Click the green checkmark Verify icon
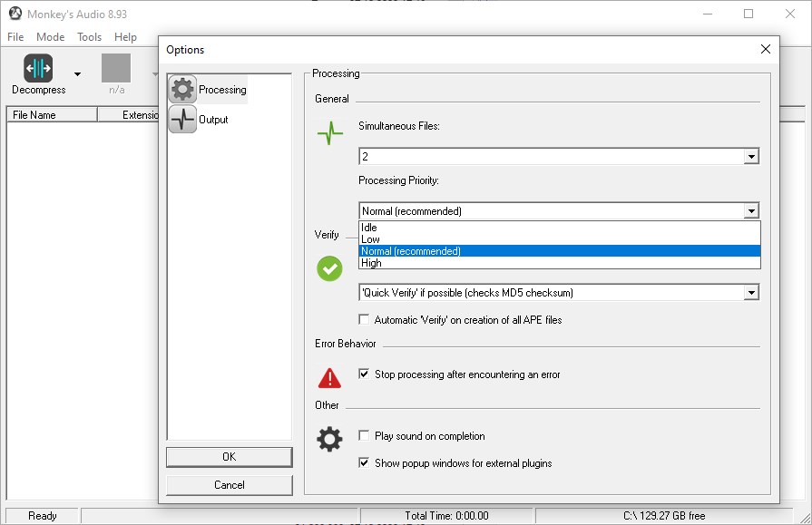The height and width of the screenshot is (525, 812). point(329,268)
